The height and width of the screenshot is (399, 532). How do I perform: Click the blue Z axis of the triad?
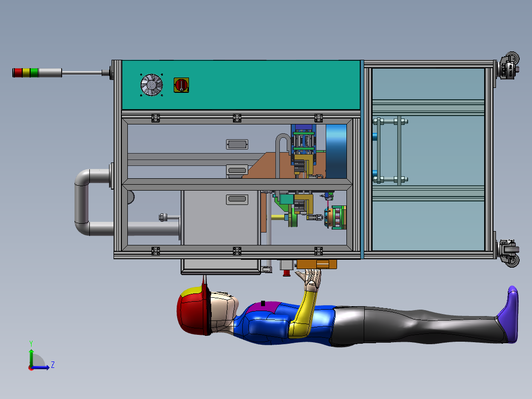pyautogui.click(x=41, y=367)
